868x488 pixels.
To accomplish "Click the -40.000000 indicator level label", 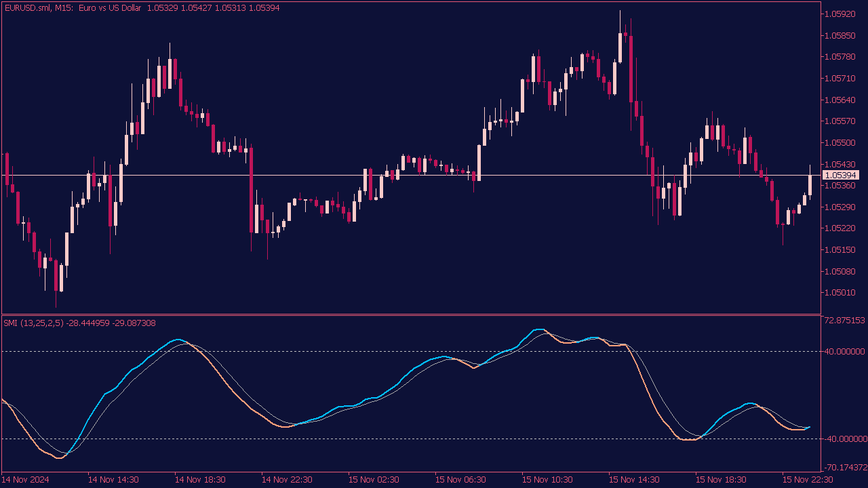I will click(845, 439).
